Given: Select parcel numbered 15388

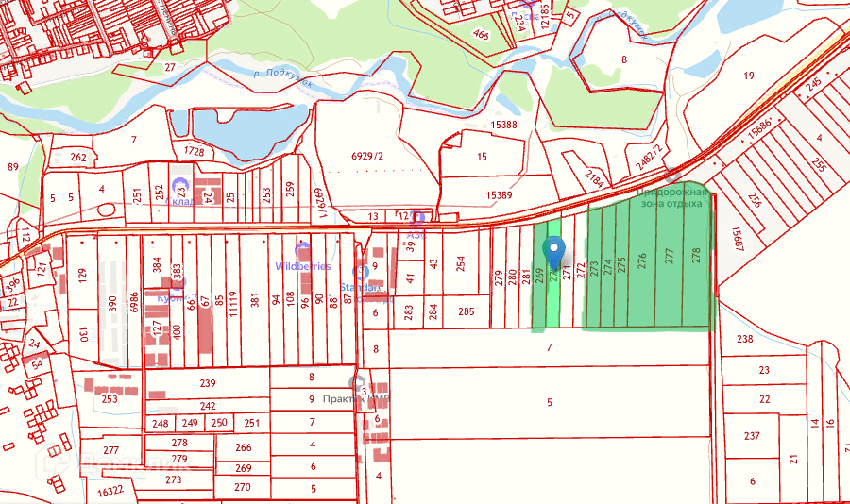Looking at the screenshot, I should point(503,125).
